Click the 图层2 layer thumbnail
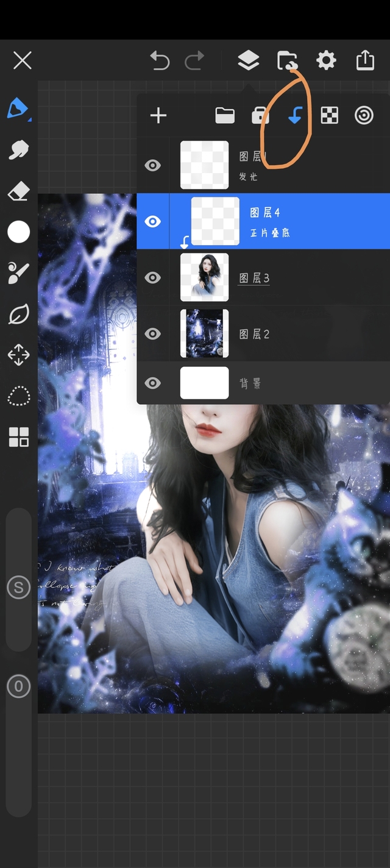The width and height of the screenshot is (390, 868). pos(205,333)
